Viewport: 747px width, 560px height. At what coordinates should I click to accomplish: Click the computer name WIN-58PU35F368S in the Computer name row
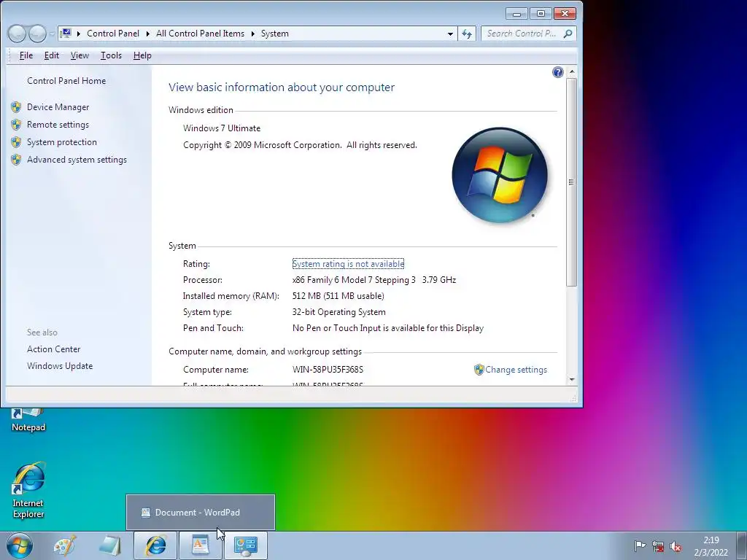pos(328,370)
